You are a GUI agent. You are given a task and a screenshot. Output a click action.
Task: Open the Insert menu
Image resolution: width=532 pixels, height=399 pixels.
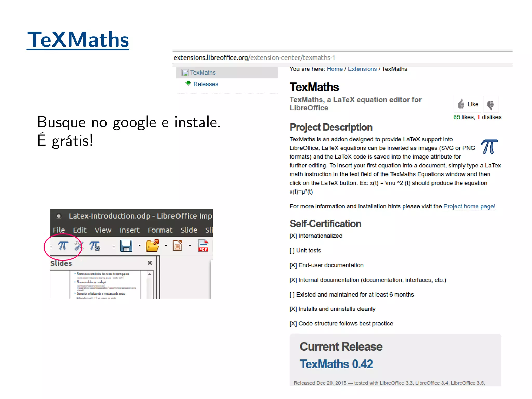tap(130, 230)
